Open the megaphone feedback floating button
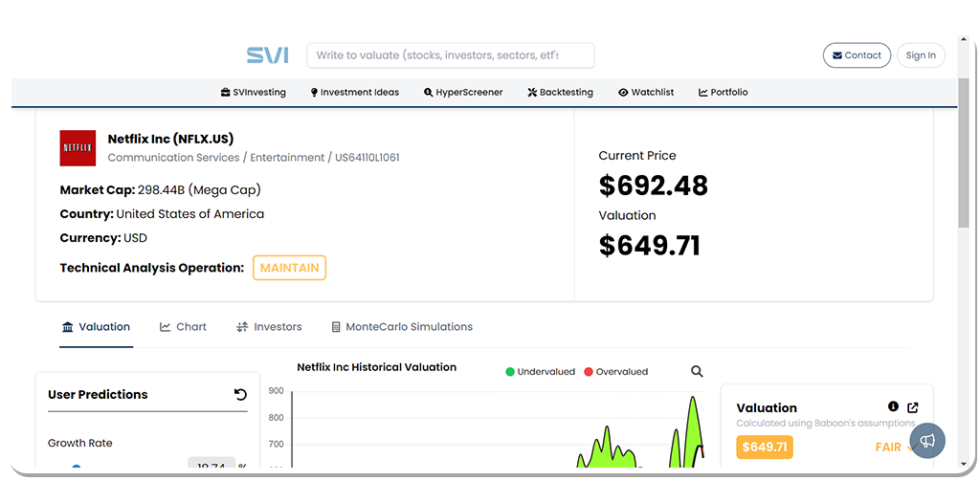 coord(927,441)
